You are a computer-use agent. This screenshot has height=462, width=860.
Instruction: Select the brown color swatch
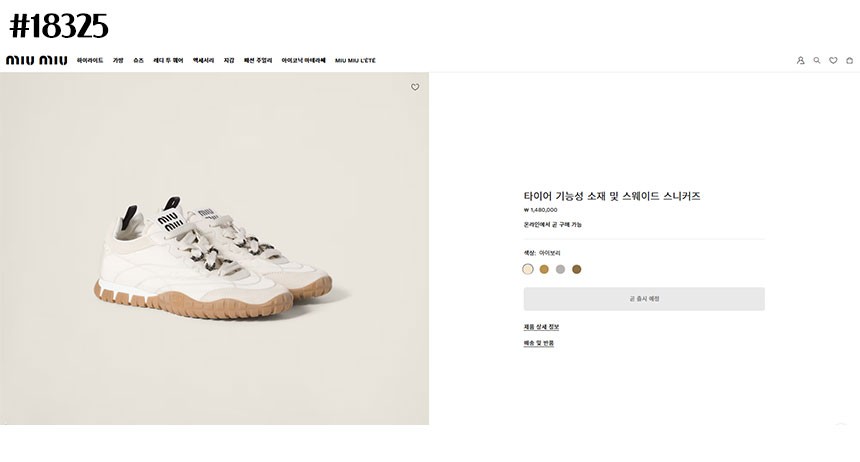pos(576,269)
